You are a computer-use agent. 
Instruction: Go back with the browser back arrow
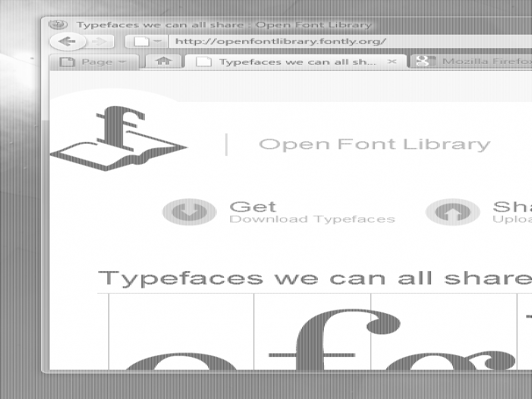tap(67, 42)
